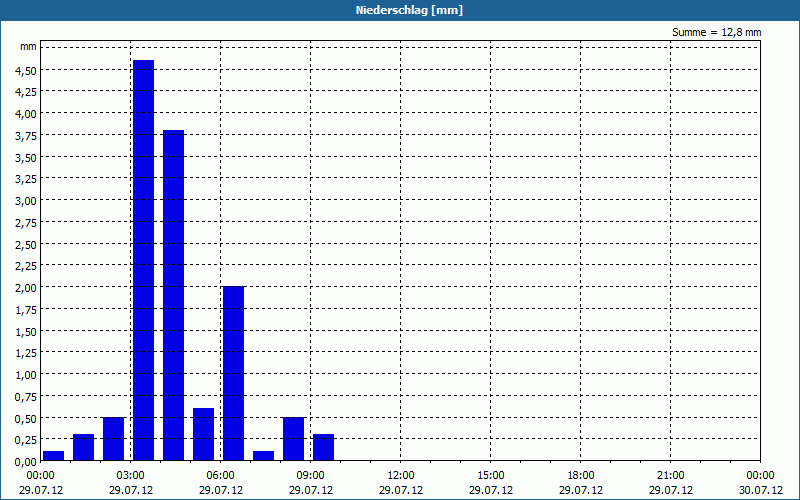Screen dimensions: 800x500
Task: Click the blue bar reaching about 0,60 mm
Action: point(204,434)
